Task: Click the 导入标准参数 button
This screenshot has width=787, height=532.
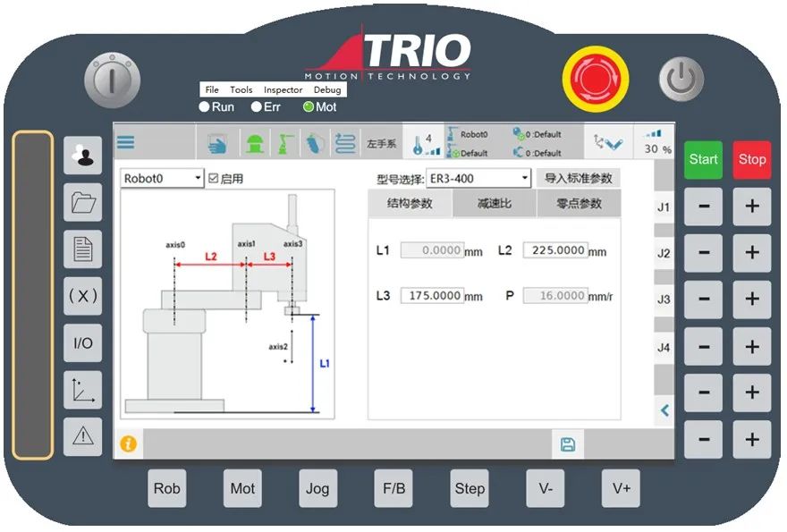Action: pos(580,179)
